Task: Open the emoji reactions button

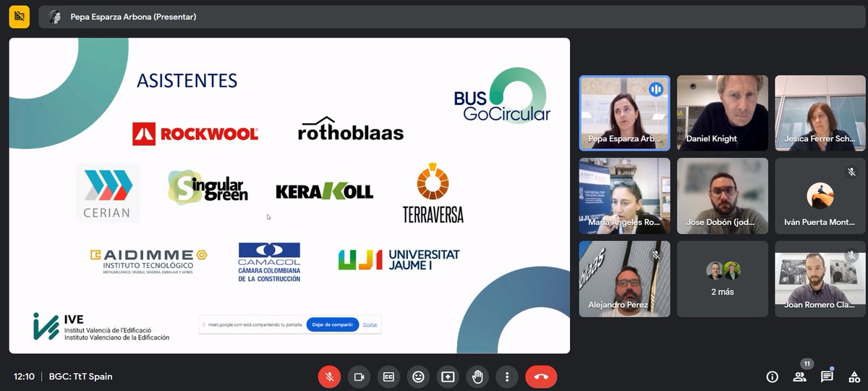Action: point(418,377)
